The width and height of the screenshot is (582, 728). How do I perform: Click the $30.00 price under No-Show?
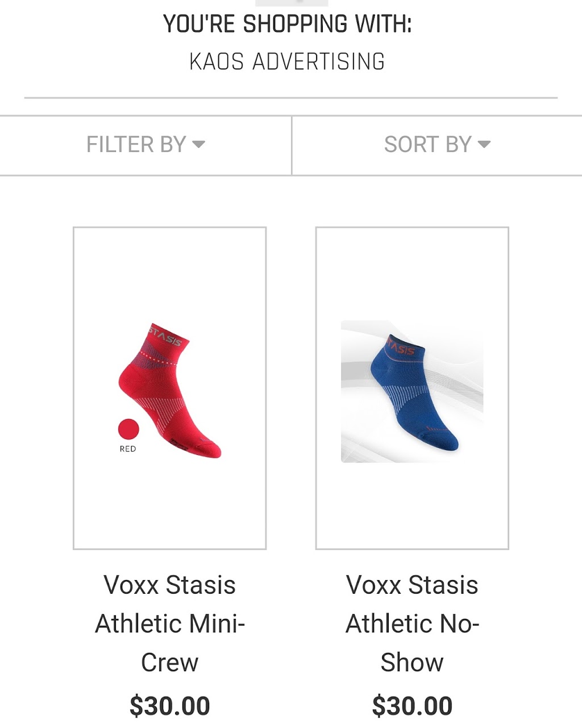412,706
